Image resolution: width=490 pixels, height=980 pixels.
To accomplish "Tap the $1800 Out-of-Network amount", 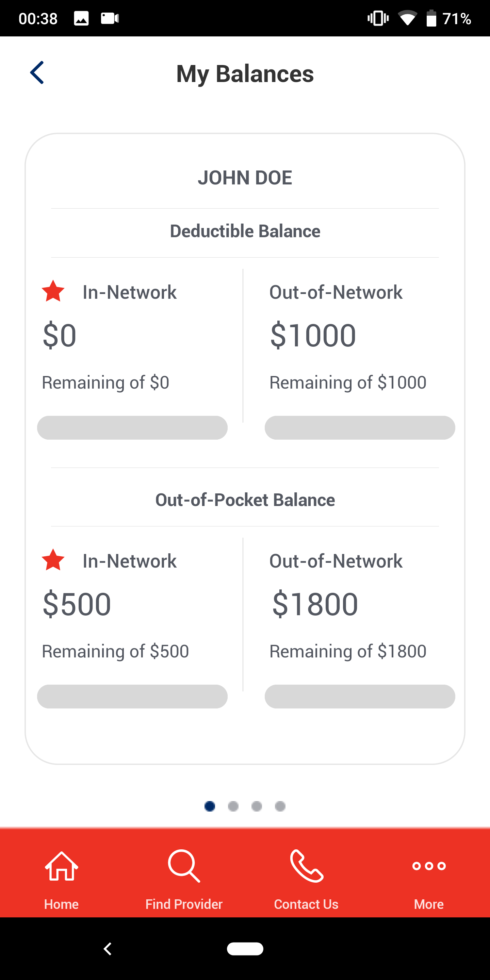I will (x=315, y=604).
